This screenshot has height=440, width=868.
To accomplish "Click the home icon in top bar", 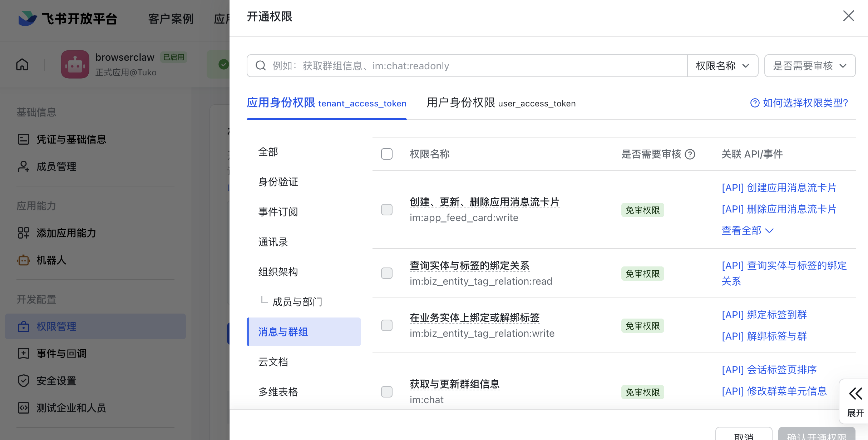I will point(22,65).
